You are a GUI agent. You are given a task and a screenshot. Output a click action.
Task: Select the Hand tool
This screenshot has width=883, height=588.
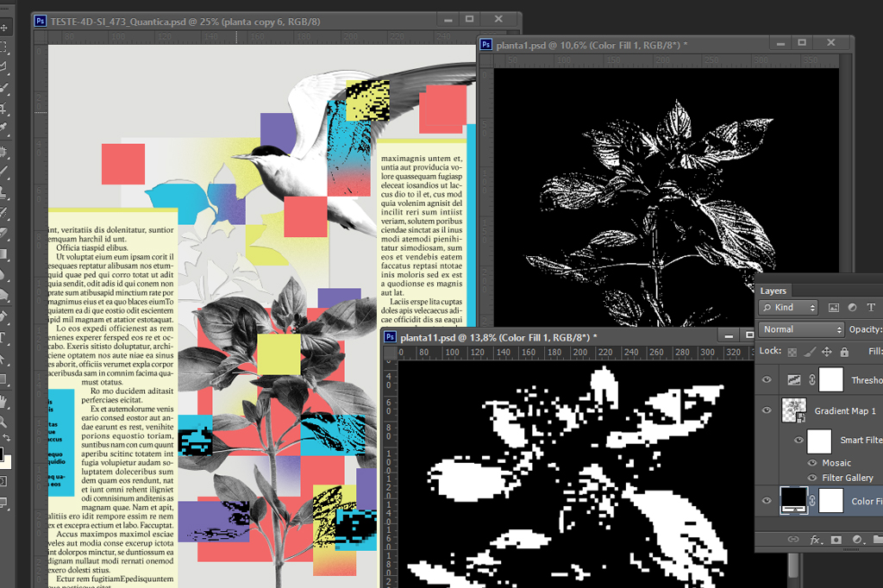(x=4, y=401)
